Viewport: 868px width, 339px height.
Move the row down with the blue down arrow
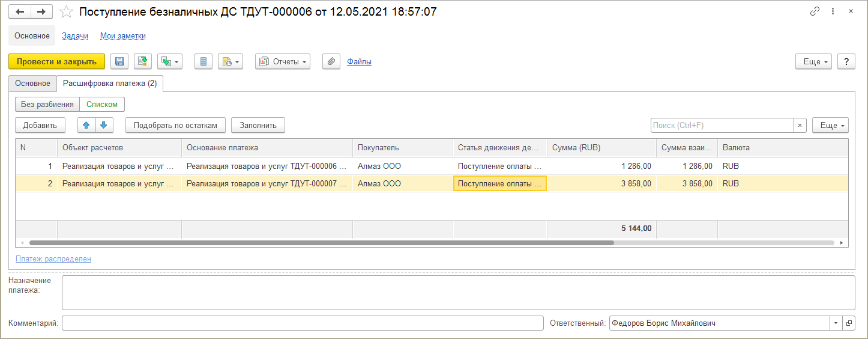click(x=103, y=125)
